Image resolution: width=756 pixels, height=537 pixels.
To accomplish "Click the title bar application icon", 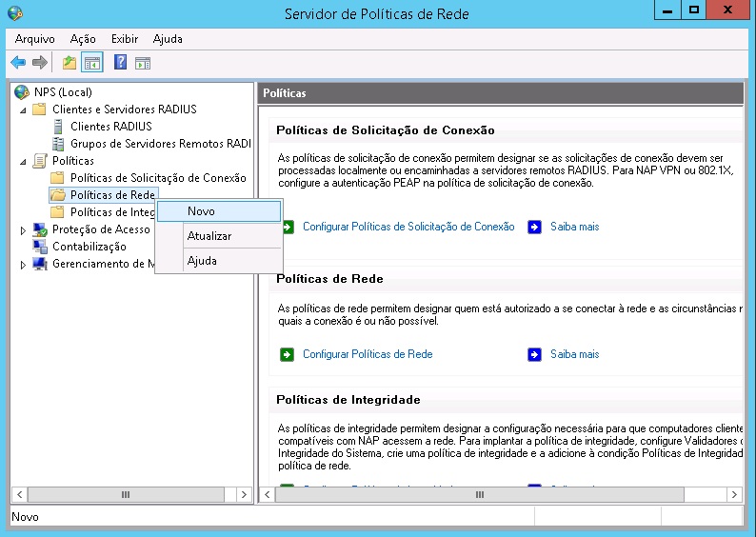I will pos(15,13).
